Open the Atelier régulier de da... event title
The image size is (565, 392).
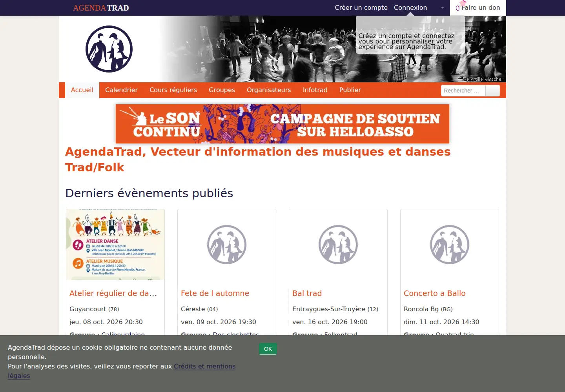click(x=113, y=293)
